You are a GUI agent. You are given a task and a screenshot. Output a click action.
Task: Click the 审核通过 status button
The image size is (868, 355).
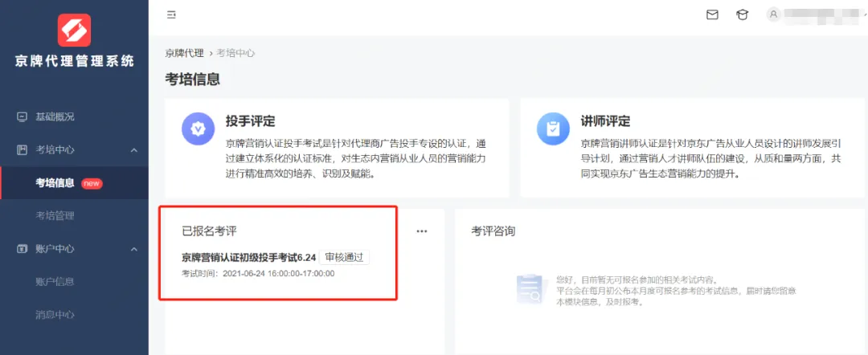pyautogui.click(x=344, y=258)
